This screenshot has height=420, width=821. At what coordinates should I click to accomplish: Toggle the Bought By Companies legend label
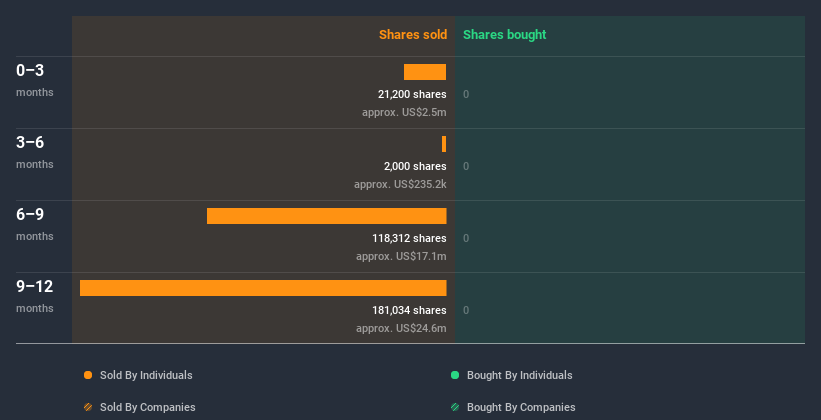click(521, 407)
